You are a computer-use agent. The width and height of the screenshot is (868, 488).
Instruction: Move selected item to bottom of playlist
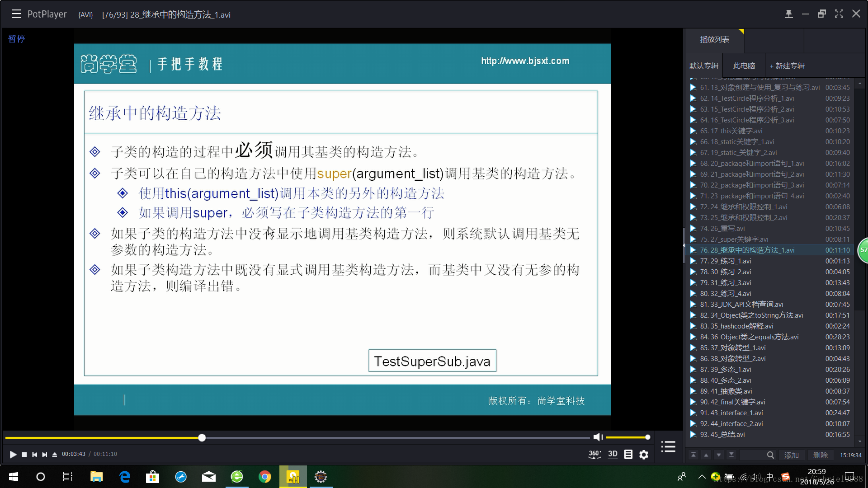click(731, 455)
